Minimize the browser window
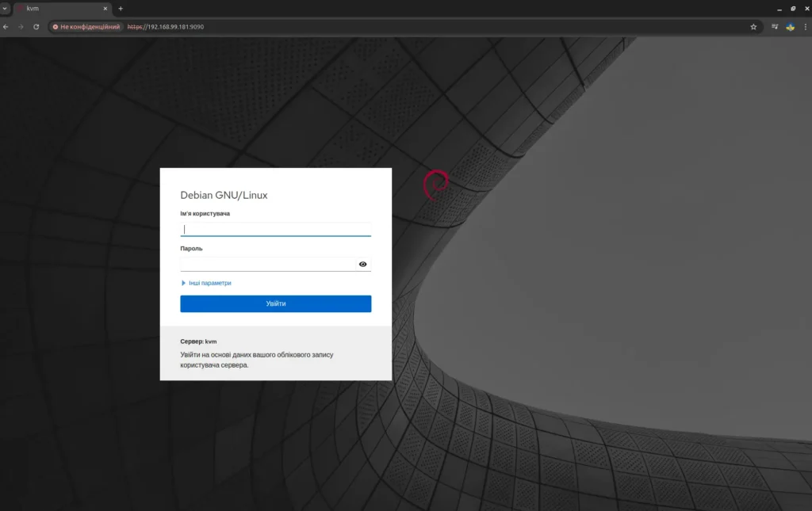 (x=779, y=9)
